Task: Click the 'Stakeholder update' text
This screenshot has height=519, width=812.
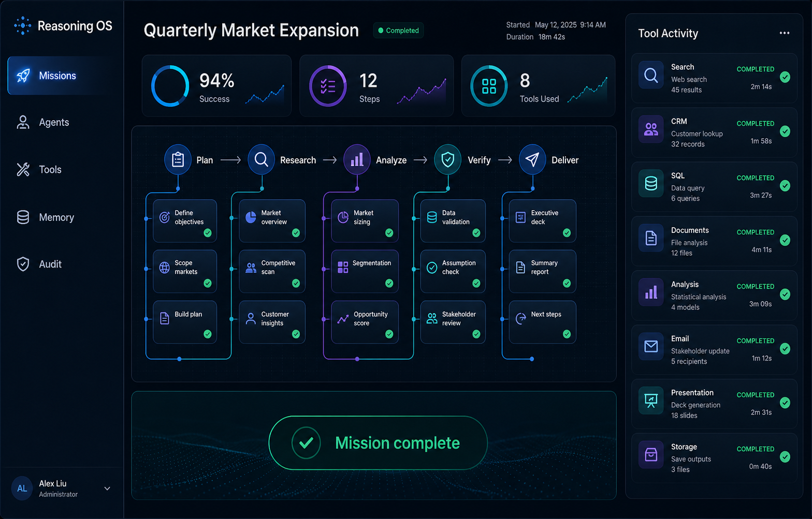Action: [700, 351]
